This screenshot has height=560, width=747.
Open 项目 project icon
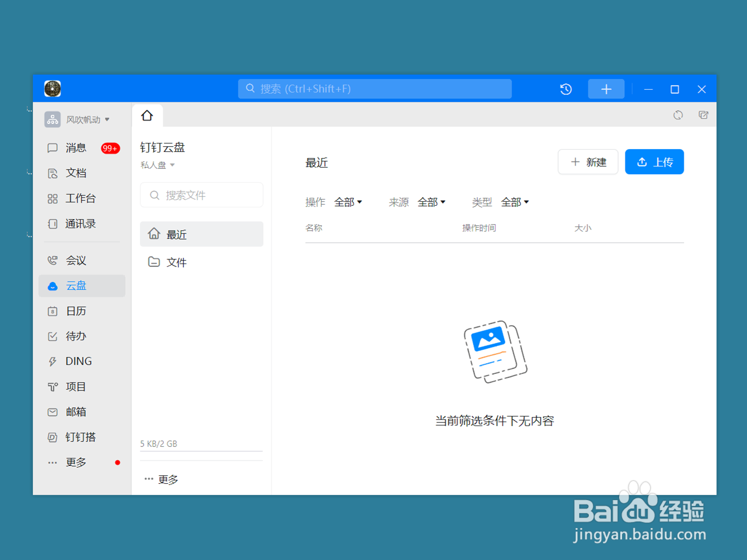click(x=53, y=387)
